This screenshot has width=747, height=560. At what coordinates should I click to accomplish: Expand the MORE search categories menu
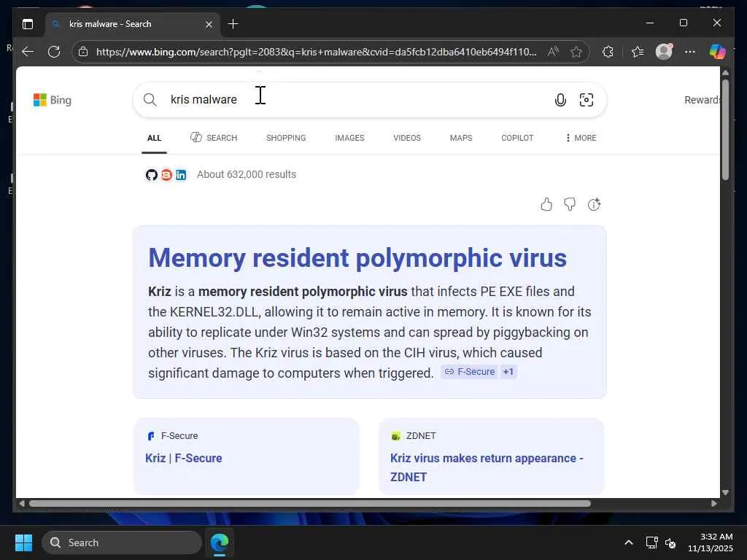pyautogui.click(x=581, y=138)
